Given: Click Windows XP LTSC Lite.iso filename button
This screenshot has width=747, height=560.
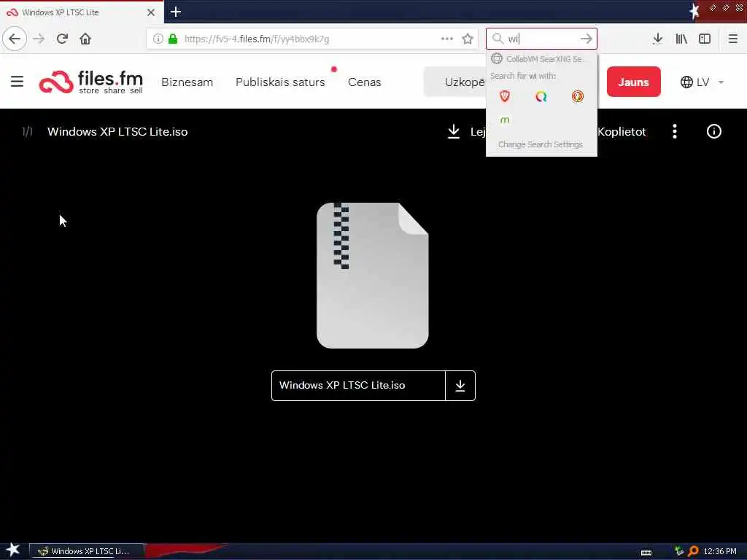Looking at the screenshot, I should click(358, 385).
